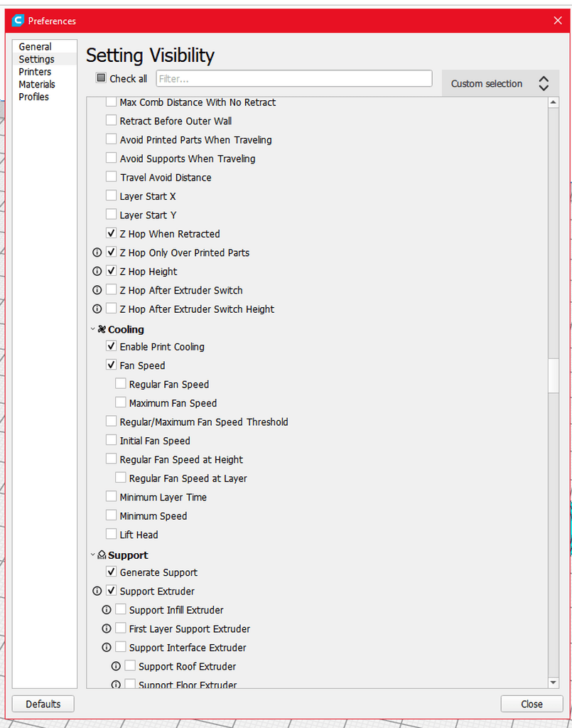Tick Z Hop After Extruder Switch checkbox
572x728 pixels.
[111, 290]
